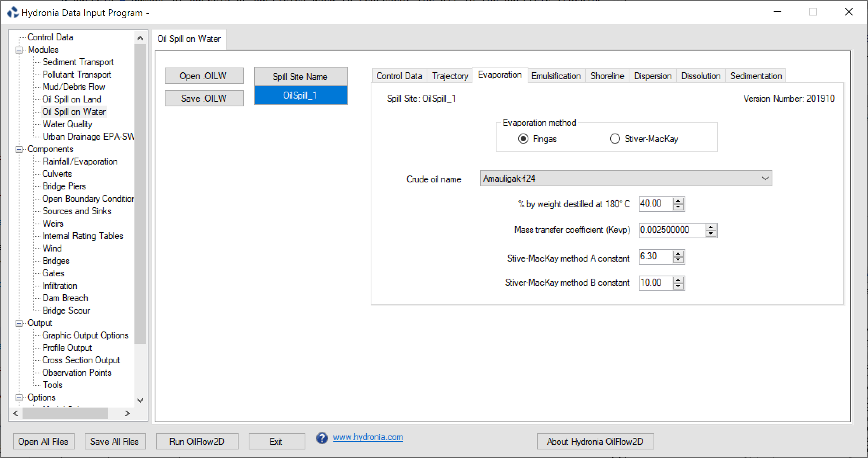Click the Mass transfer coefficient input field
Image resolution: width=868 pixels, height=458 pixels.
672,230
